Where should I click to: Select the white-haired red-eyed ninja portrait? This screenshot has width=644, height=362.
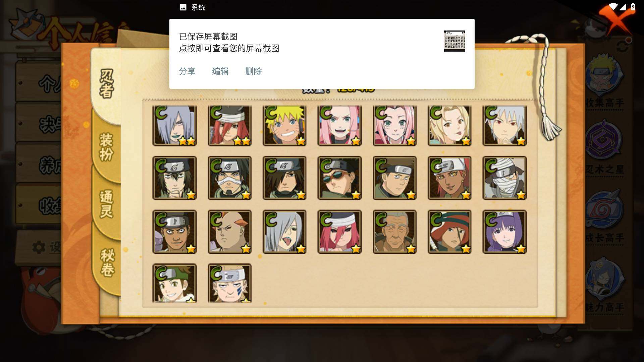coord(504,126)
